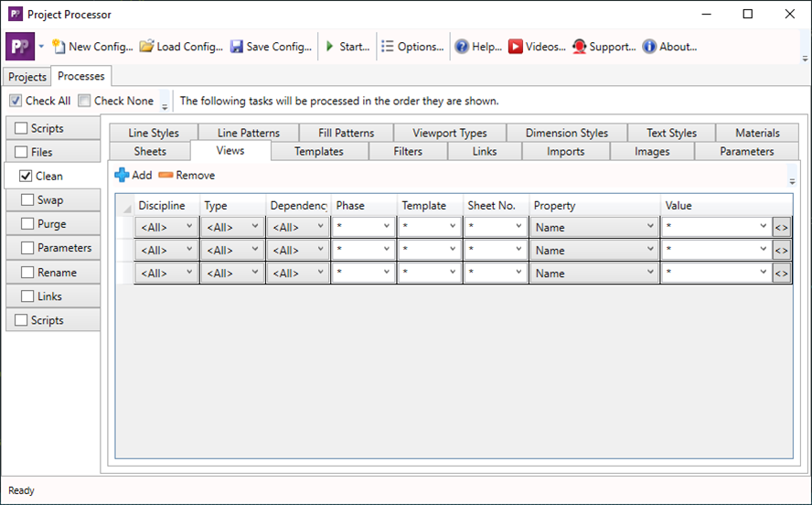812x505 pixels.
Task: Click the Project Processor title bar icon
Action: (x=16, y=14)
